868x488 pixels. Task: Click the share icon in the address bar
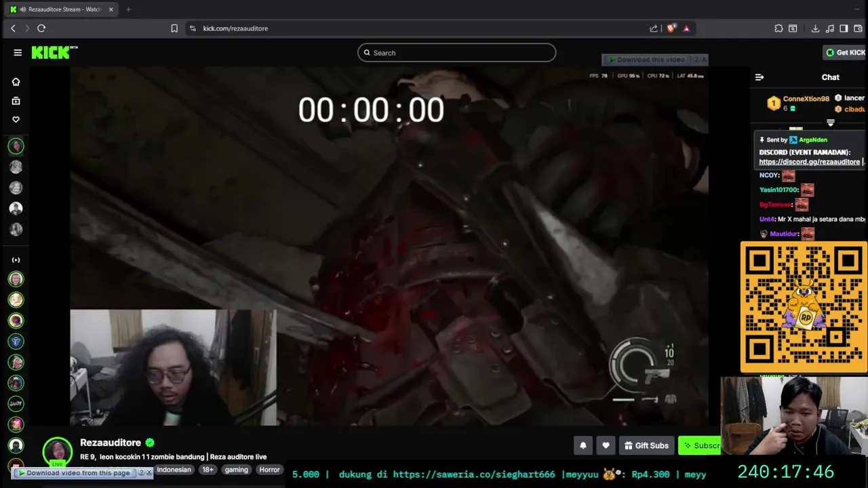tap(654, 28)
